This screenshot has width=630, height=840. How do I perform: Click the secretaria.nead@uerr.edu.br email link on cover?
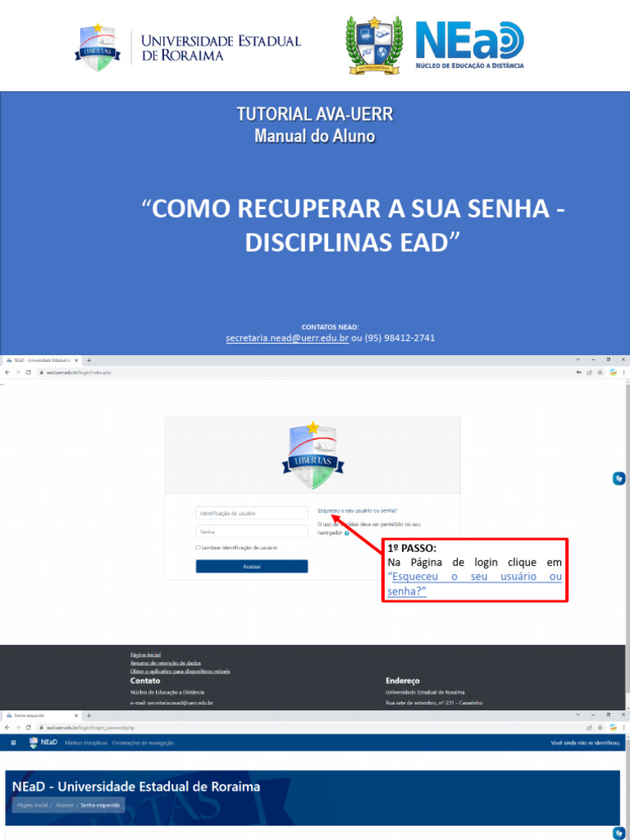click(287, 338)
